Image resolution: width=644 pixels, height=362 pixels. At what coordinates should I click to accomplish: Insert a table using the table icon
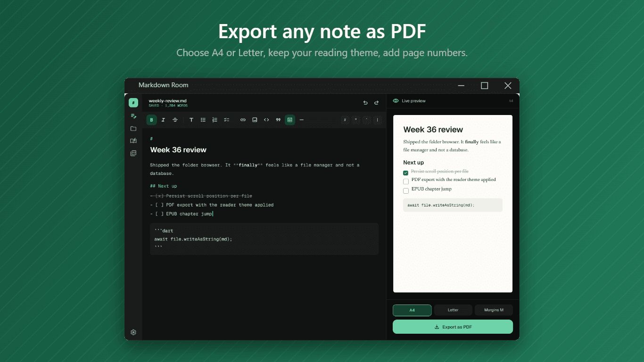pyautogui.click(x=290, y=120)
